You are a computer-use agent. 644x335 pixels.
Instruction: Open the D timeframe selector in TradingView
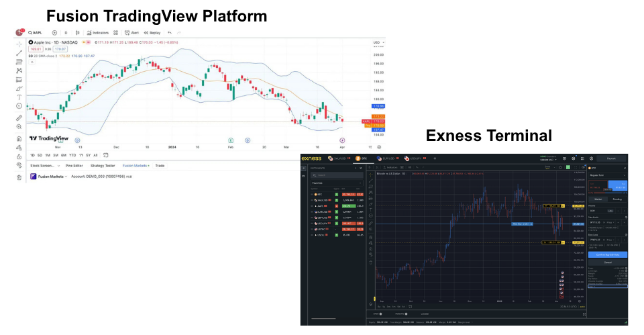click(66, 32)
